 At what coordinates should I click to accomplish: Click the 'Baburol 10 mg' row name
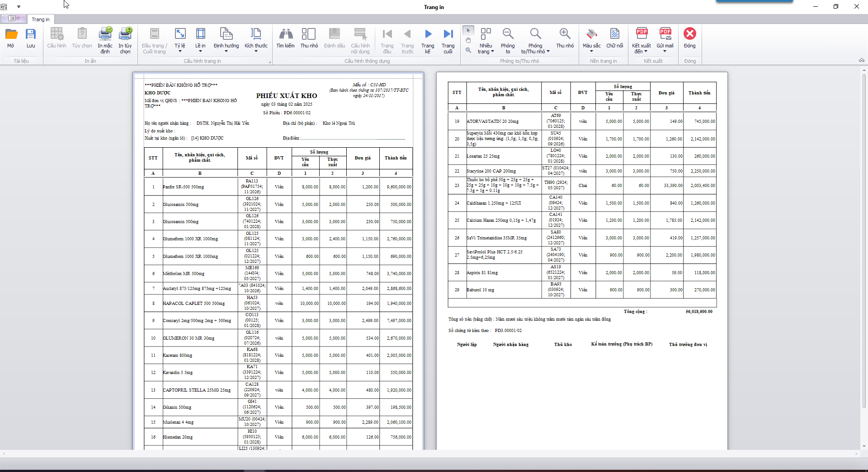[x=481, y=290]
